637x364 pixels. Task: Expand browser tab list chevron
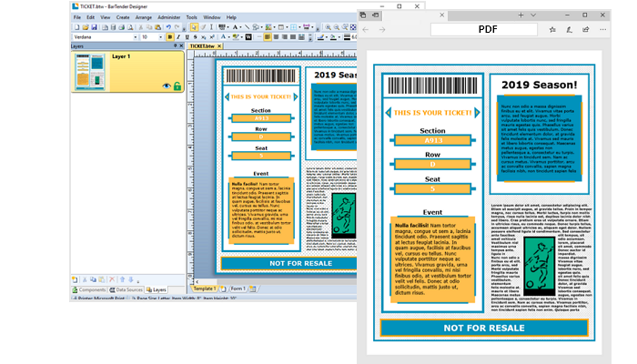tap(533, 15)
